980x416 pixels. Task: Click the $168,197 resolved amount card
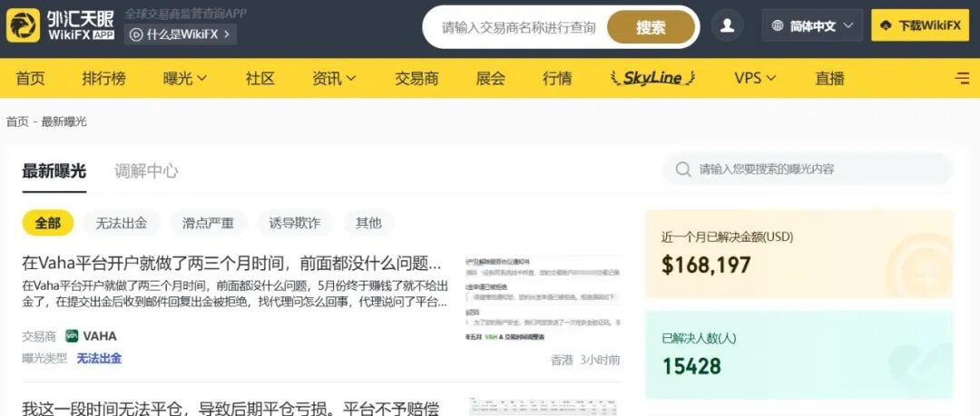point(799,254)
